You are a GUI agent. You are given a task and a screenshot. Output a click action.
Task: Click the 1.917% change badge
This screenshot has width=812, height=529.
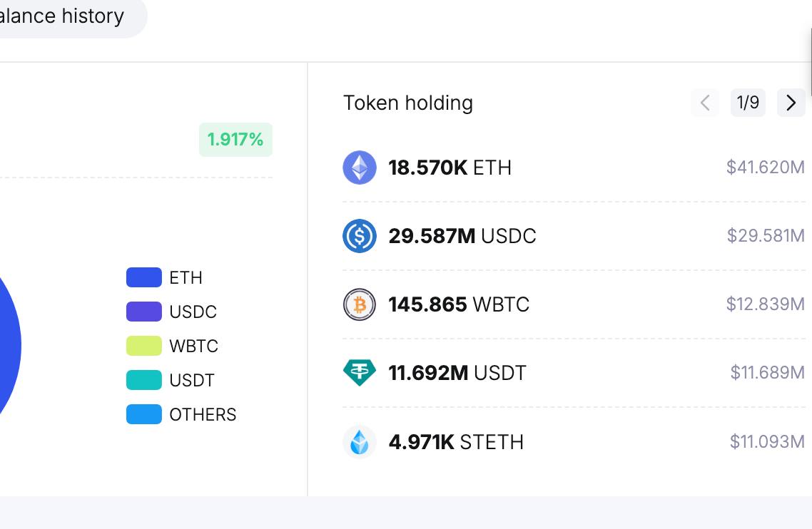[x=235, y=140]
